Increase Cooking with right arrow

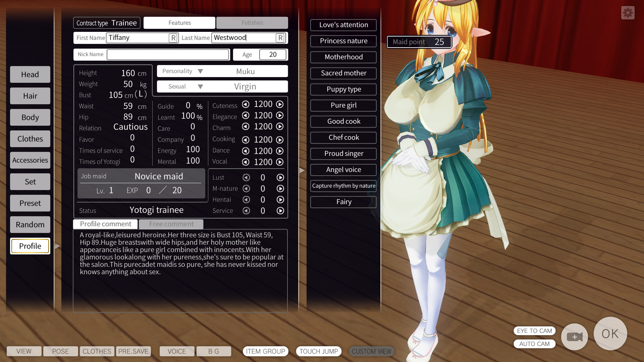[280, 139]
